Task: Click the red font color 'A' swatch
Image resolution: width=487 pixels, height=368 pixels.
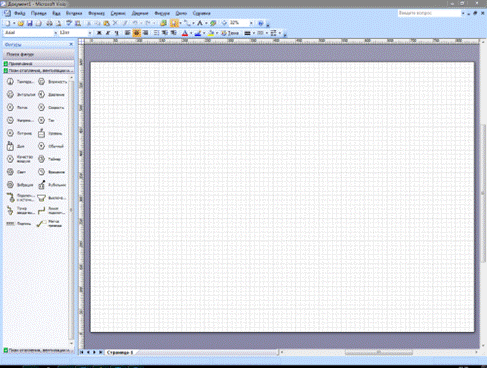Action: (185, 33)
